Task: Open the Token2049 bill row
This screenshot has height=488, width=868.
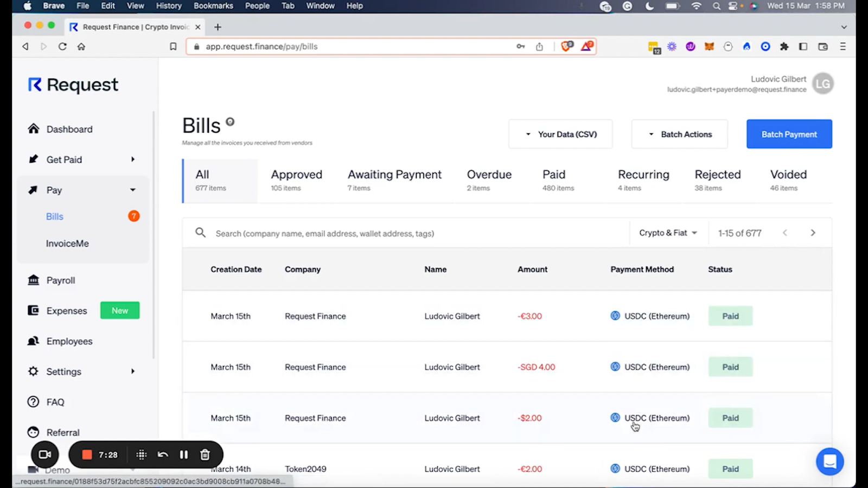Action: [507, 466]
